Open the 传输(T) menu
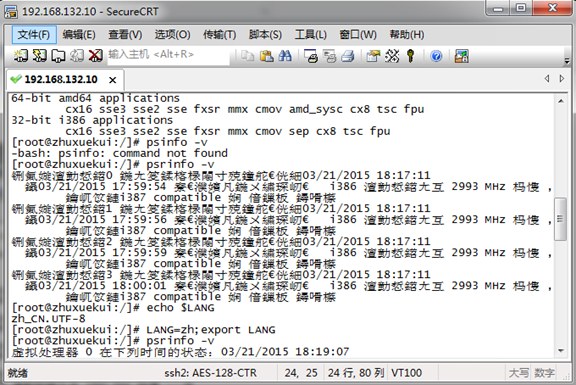Image resolution: width=576 pixels, height=385 pixels. click(x=220, y=35)
